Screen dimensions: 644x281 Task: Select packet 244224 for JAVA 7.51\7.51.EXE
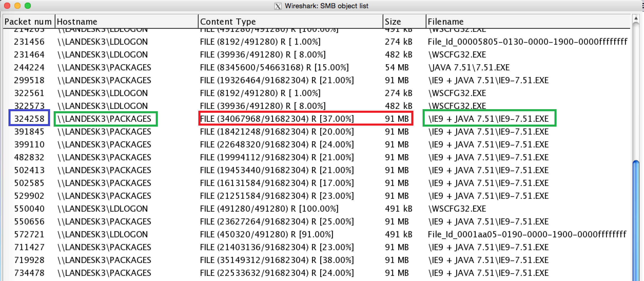(29, 67)
